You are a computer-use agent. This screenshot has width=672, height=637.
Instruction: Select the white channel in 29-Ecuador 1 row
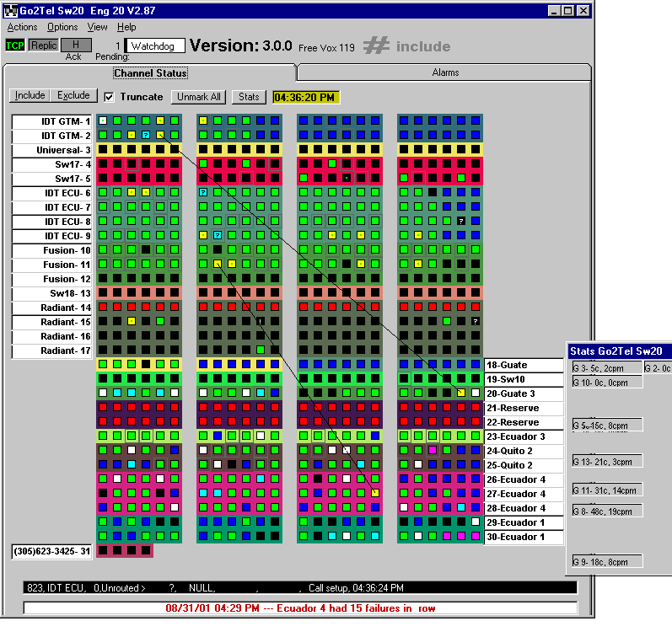476,522
